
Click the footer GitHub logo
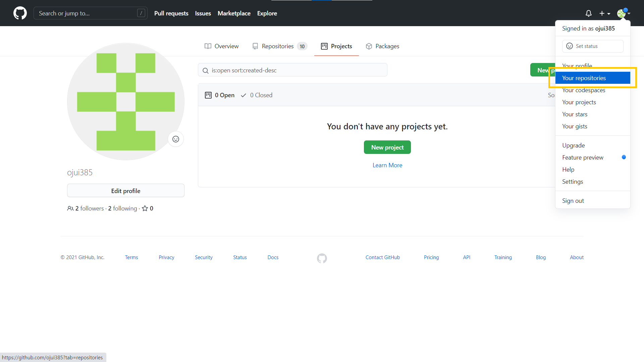point(322,258)
